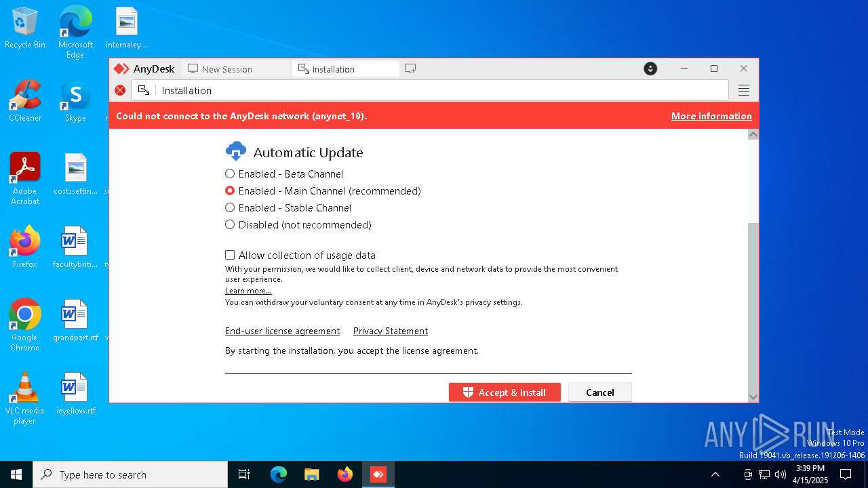Open the Learn more link

(x=248, y=291)
